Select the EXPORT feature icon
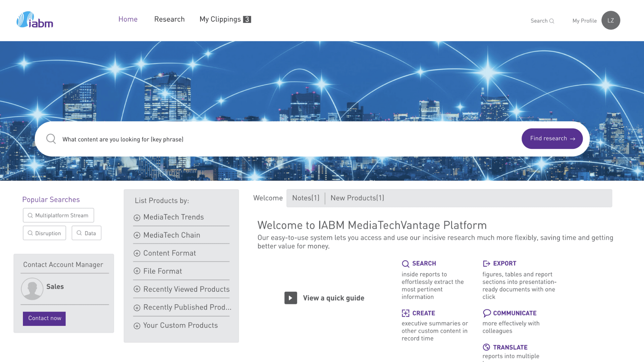This screenshot has height=362, width=644. tap(487, 263)
